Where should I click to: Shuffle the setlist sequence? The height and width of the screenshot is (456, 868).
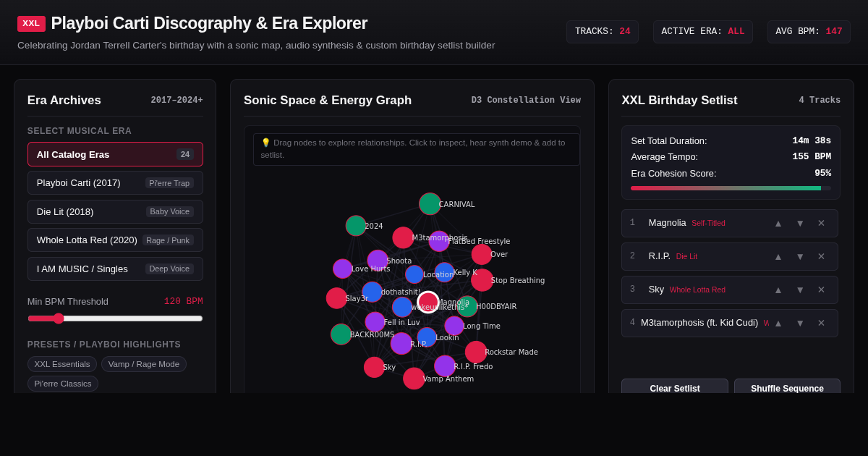pyautogui.click(x=787, y=387)
